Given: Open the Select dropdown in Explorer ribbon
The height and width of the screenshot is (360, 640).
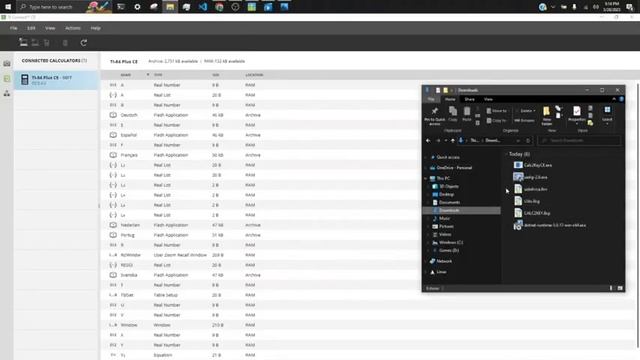Looking at the screenshot, I should coord(607,116).
